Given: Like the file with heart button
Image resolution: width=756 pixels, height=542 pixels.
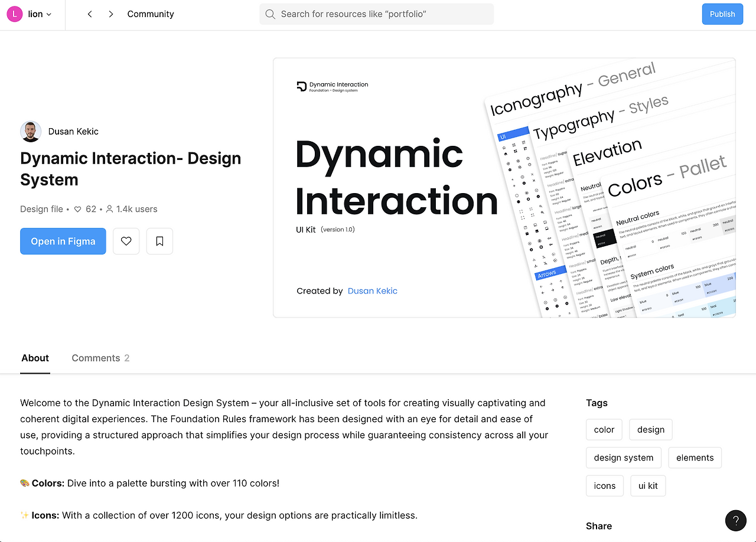Looking at the screenshot, I should [126, 241].
